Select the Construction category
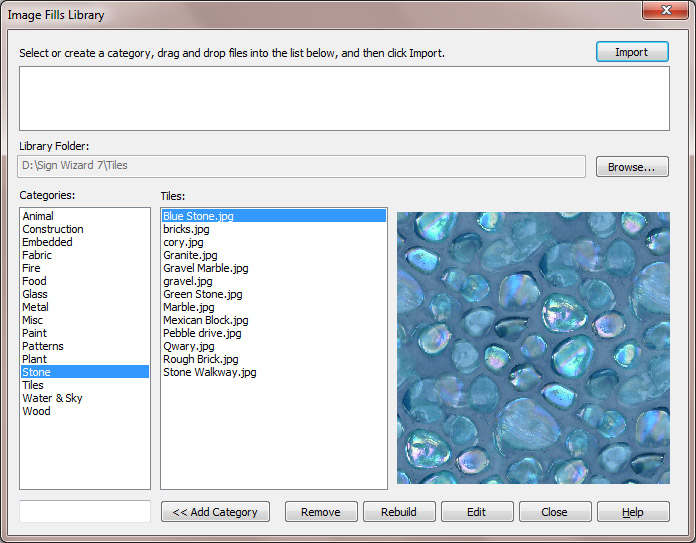 click(85, 229)
